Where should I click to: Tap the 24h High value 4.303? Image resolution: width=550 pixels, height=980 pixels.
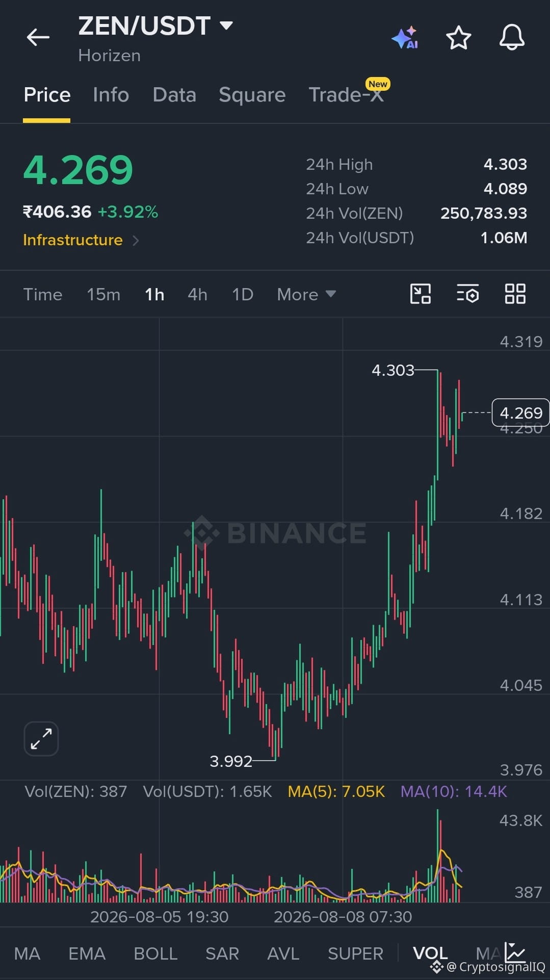coord(505,164)
